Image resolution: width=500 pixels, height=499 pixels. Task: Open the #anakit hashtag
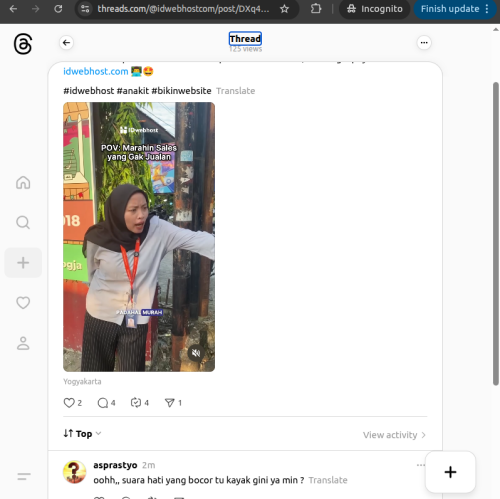point(133,91)
